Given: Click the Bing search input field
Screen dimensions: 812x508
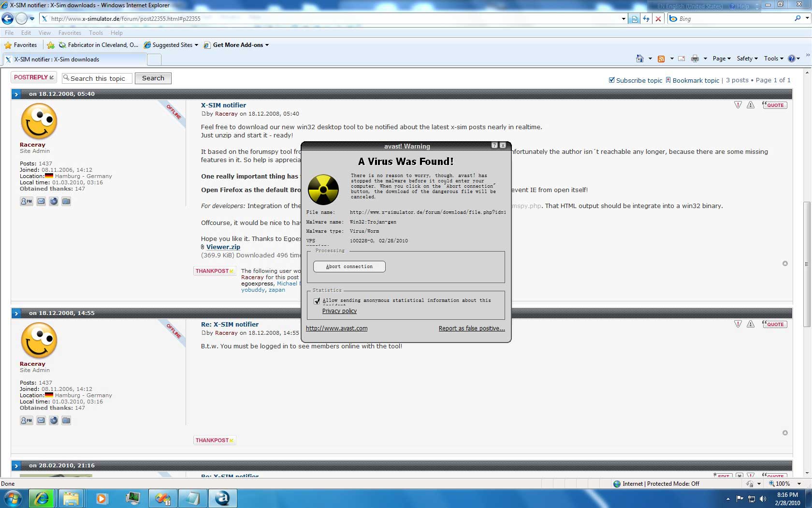Looking at the screenshot, I should pos(735,19).
